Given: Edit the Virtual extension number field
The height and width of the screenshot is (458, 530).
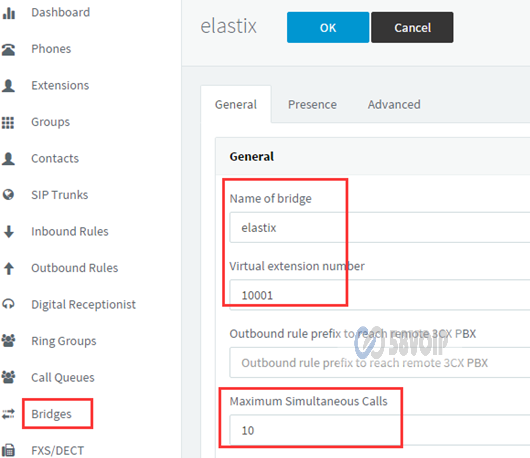Looking at the screenshot, I should pyautogui.click(x=380, y=295).
